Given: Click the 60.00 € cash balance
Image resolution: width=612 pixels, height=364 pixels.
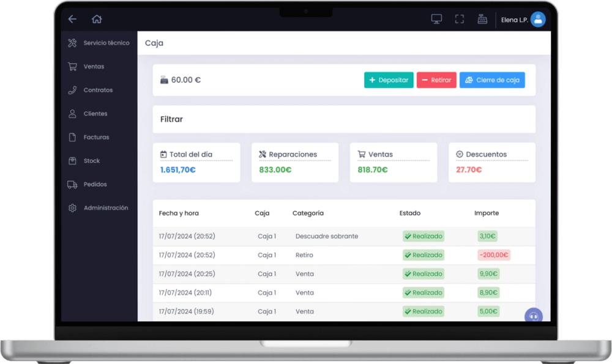Looking at the screenshot, I should click(186, 80).
